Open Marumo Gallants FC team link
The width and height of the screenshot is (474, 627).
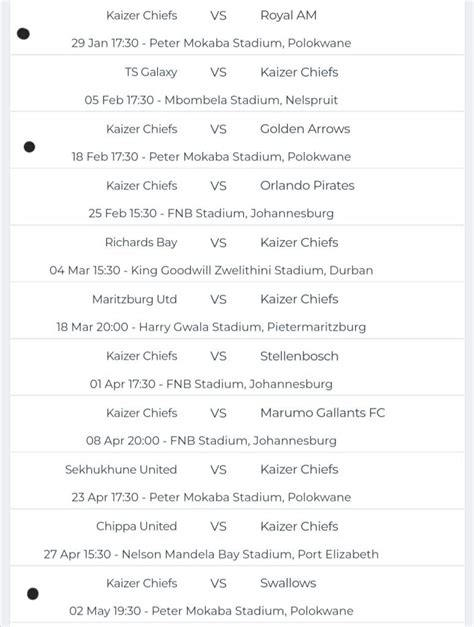click(322, 413)
